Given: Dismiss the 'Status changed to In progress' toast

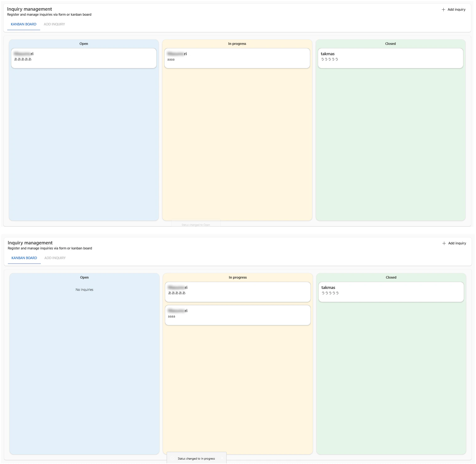Looking at the screenshot, I should pyautogui.click(x=222, y=458).
